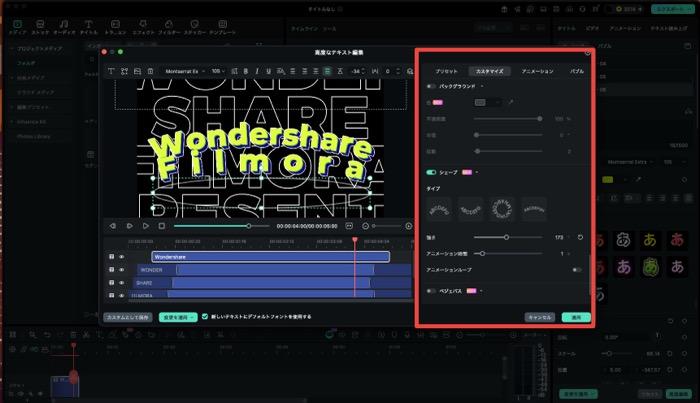Expand the Bezier Path section arrow

point(481,291)
